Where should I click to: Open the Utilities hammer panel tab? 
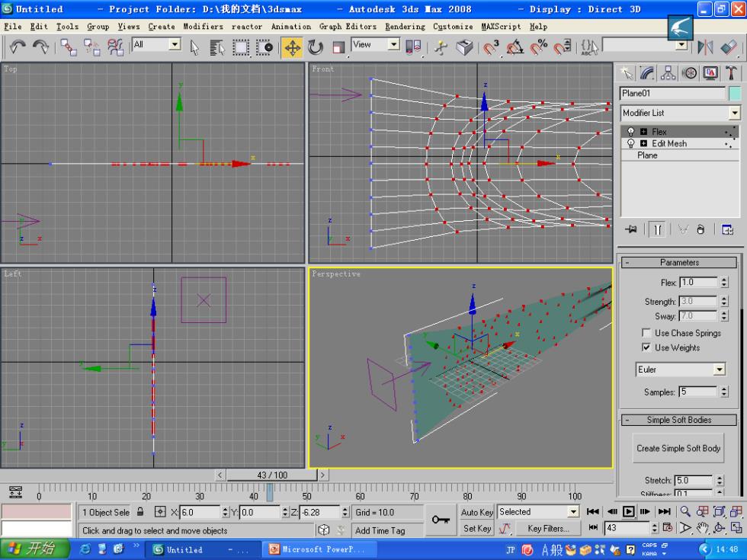pyautogui.click(x=731, y=73)
